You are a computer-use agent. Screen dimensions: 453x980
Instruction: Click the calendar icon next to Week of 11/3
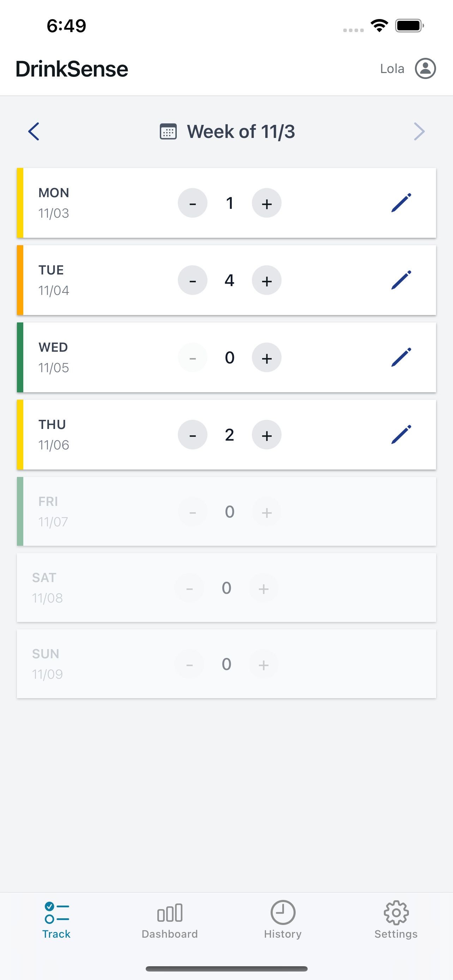point(168,131)
